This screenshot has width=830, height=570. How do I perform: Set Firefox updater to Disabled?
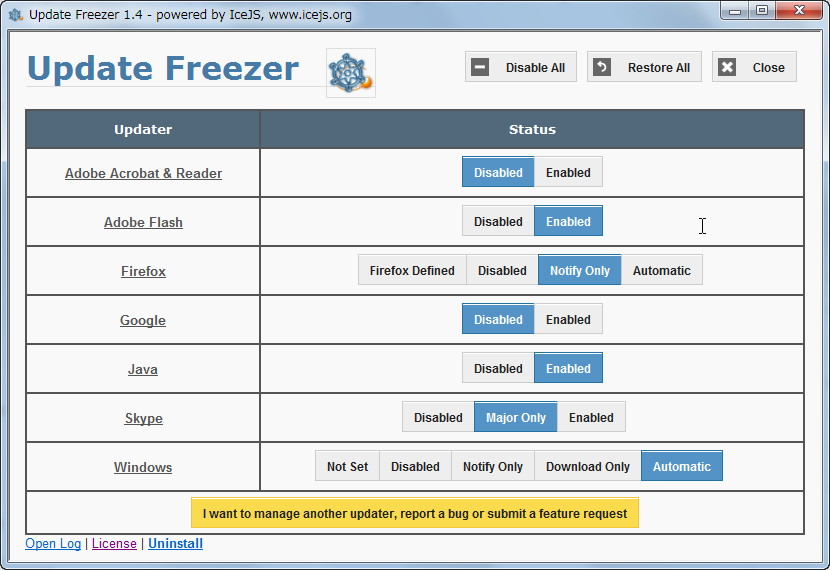502,270
